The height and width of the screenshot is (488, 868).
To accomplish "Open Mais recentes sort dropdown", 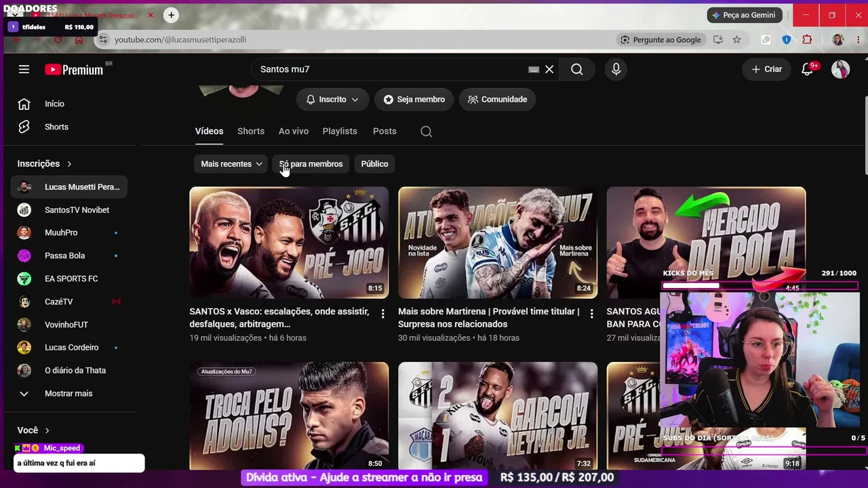I will [231, 164].
